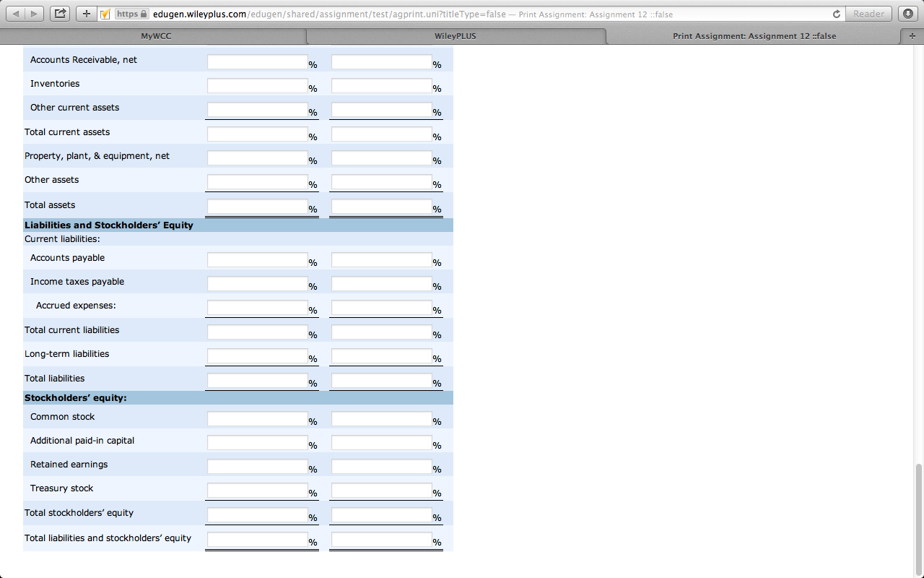Select the right Treasury stock percent box
Image resolution: width=924 pixels, height=578 pixels.
point(382,491)
